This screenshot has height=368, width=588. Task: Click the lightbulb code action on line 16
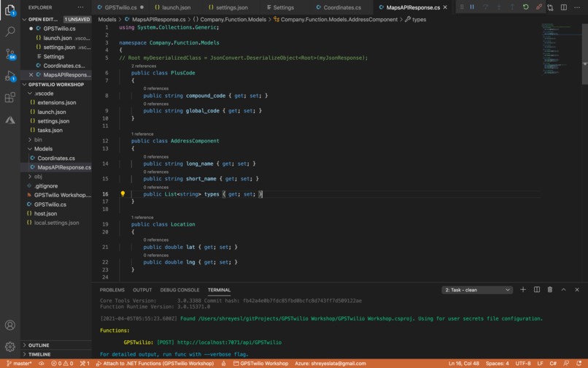pos(123,193)
